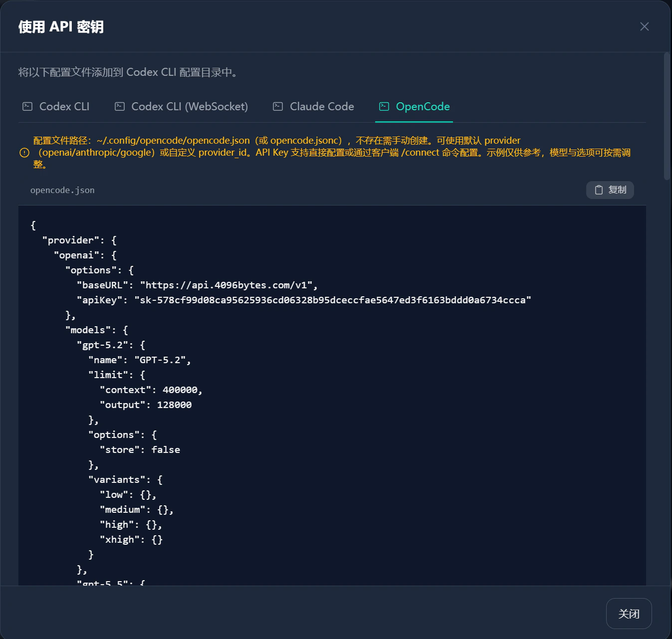Click the dialog's vertical scrollbar thumb
The width and height of the screenshot is (672, 639).
[667, 116]
